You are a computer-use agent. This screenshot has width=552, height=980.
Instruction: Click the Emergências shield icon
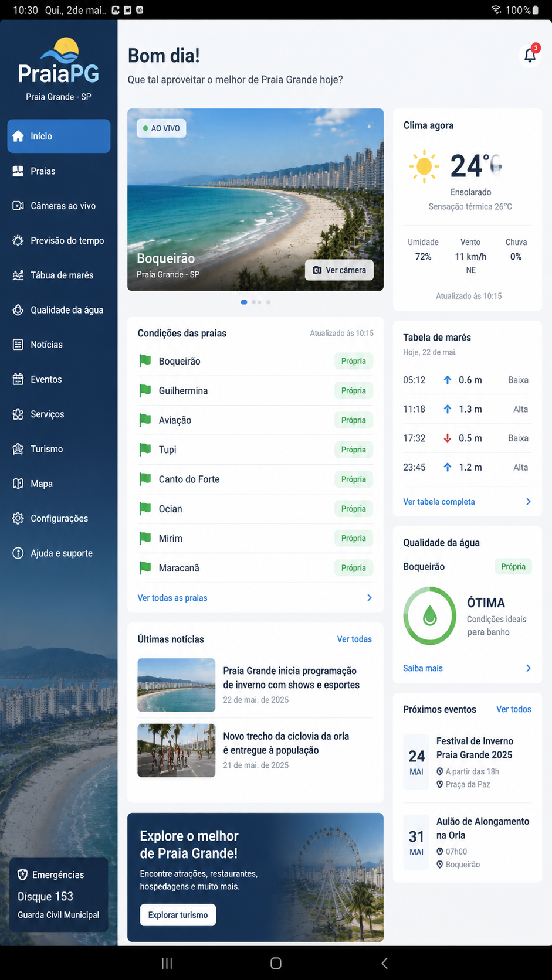click(23, 874)
